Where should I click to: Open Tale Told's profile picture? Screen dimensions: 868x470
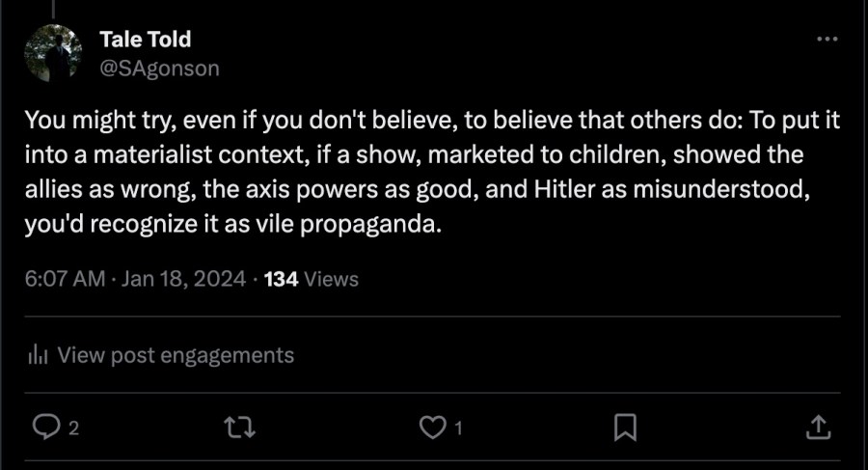pyautogui.click(x=55, y=54)
